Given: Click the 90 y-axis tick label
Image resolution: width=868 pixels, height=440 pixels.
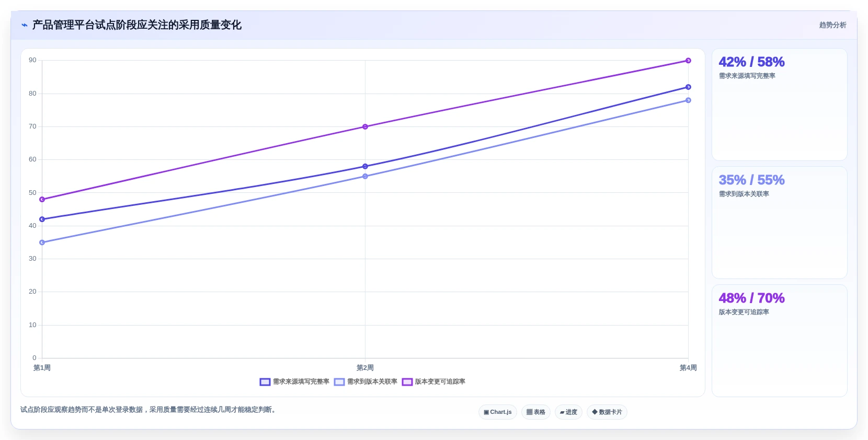Looking at the screenshot, I should coord(32,60).
